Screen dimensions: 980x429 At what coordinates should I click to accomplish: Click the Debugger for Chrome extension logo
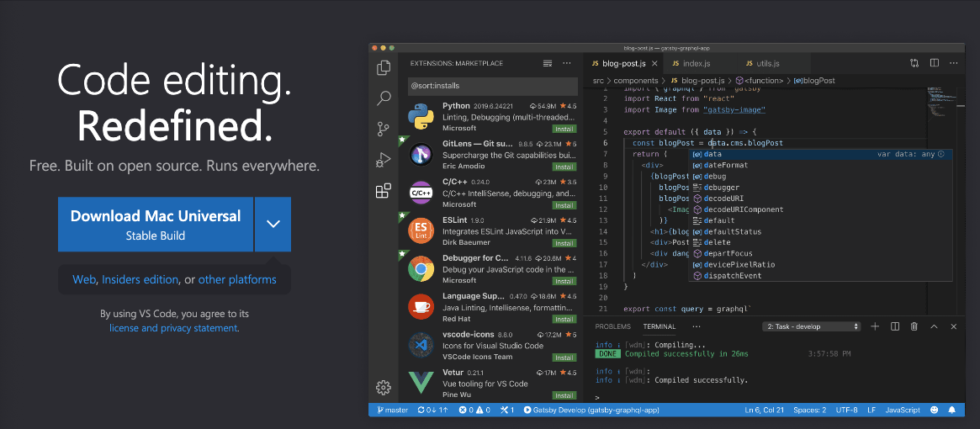coord(421,269)
